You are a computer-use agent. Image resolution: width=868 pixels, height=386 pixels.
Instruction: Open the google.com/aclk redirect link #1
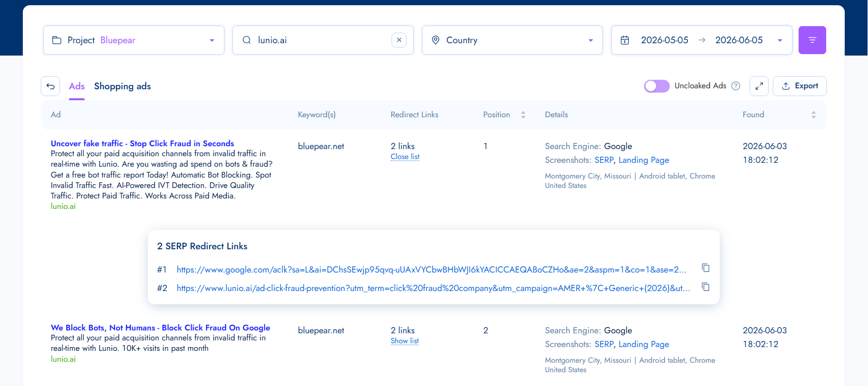pos(432,270)
